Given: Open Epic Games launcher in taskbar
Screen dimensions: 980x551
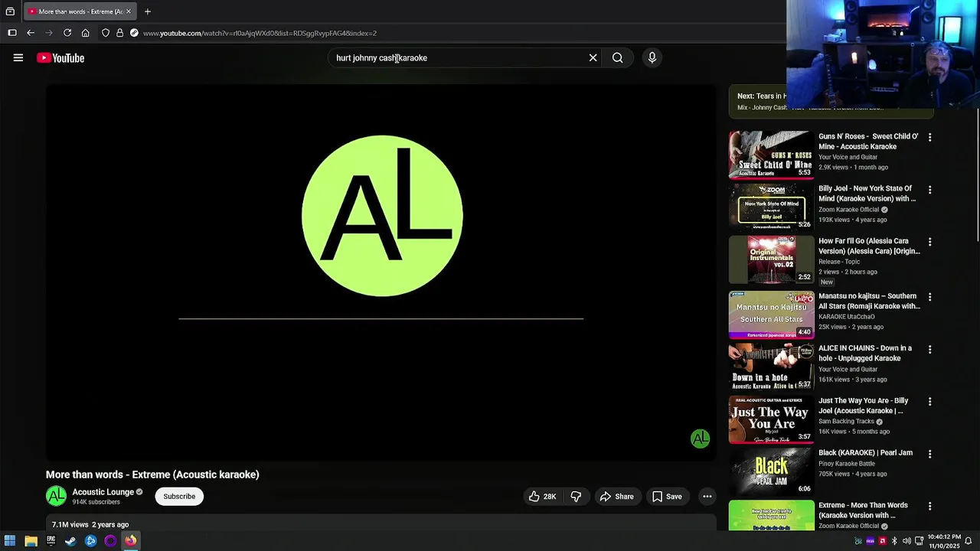Looking at the screenshot, I should click(x=51, y=541).
